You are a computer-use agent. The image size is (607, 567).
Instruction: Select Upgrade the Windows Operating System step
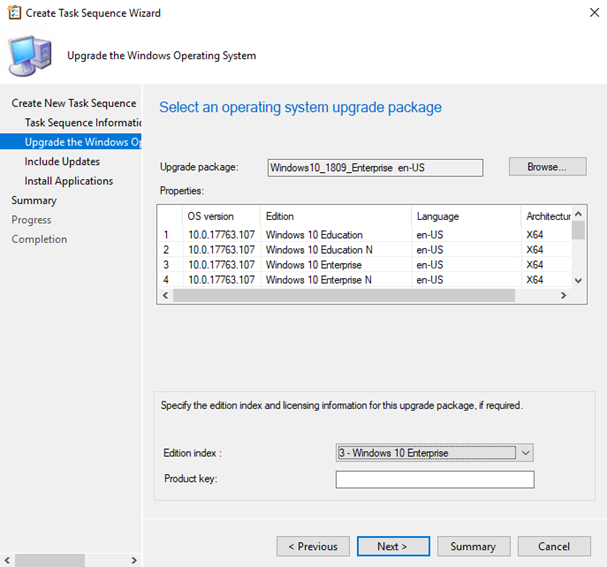coord(71,142)
